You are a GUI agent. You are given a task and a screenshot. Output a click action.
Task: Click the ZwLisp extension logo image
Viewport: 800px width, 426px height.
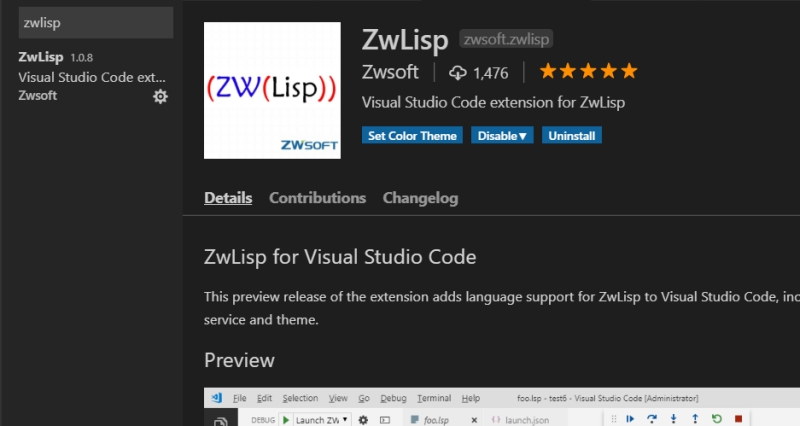point(272,90)
